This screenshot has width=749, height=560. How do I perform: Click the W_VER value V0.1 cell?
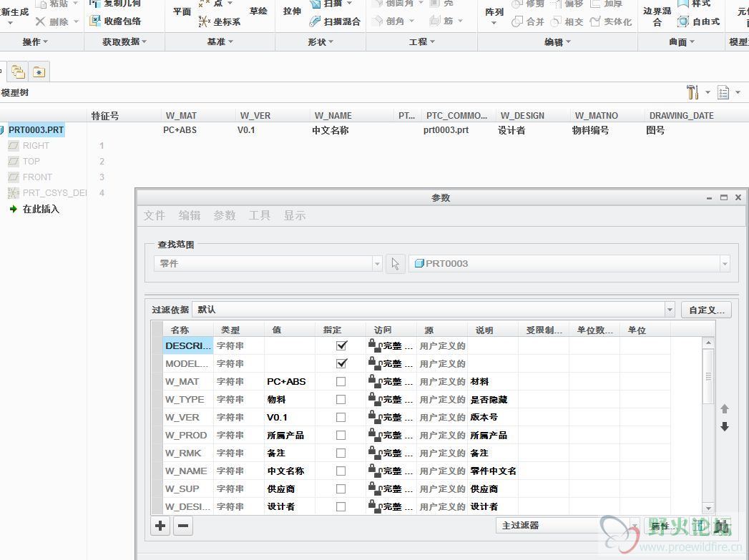[x=290, y=417]
